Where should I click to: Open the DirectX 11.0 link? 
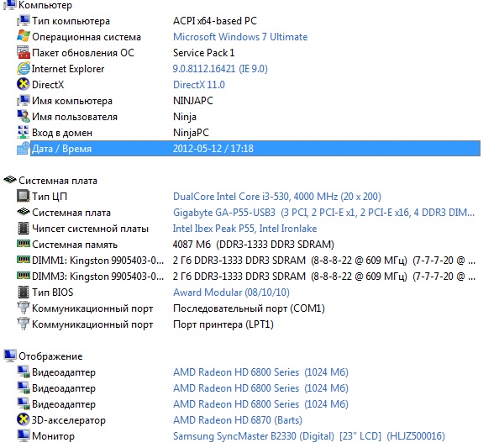(x=199, y=85)
